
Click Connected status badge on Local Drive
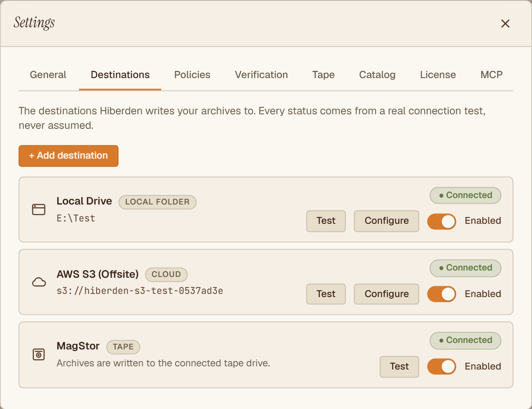pos(465,195)
